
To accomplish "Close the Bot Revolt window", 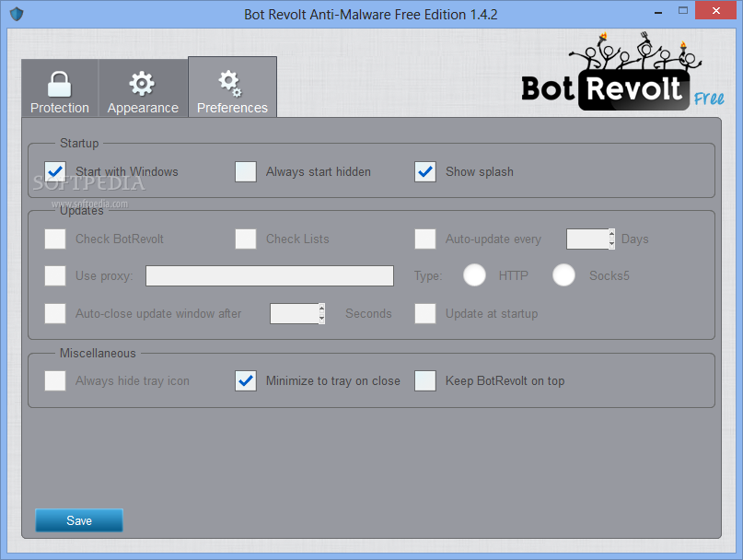I will point(716,10).
